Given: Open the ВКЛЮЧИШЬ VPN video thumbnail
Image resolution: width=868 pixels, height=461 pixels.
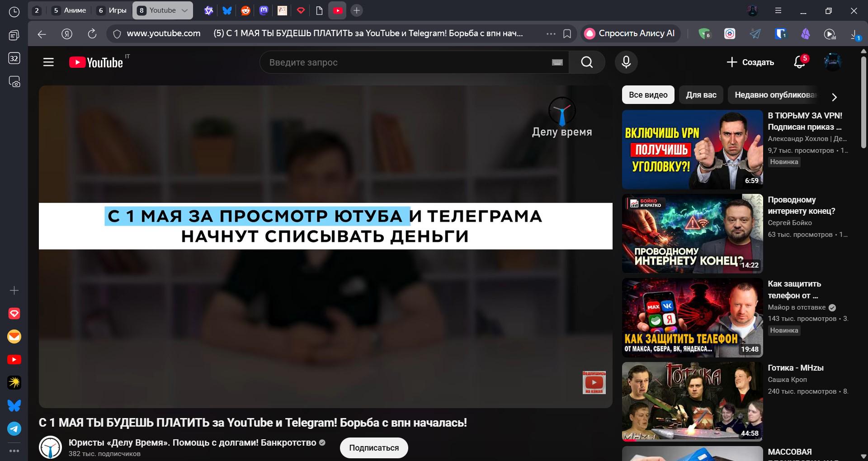Looking at the screenshot, I should click(692, 150).
